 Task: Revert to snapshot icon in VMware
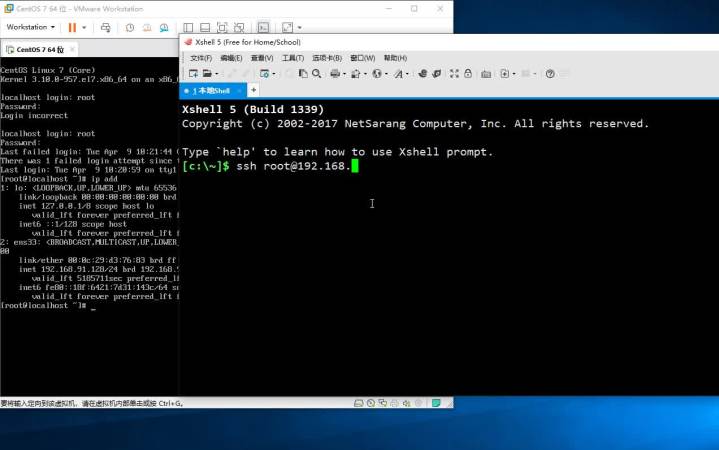coord(147,28)
